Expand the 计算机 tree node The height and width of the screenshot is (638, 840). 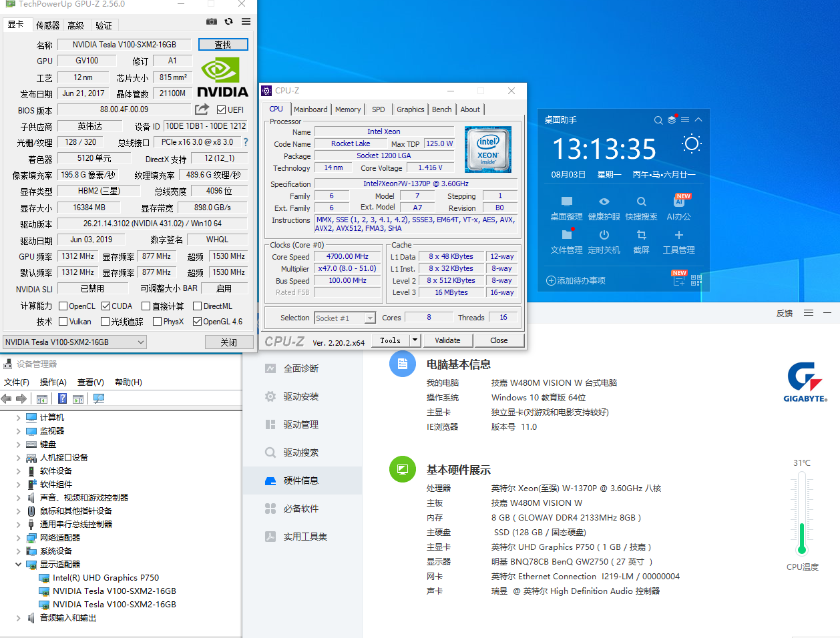[18, 418]
